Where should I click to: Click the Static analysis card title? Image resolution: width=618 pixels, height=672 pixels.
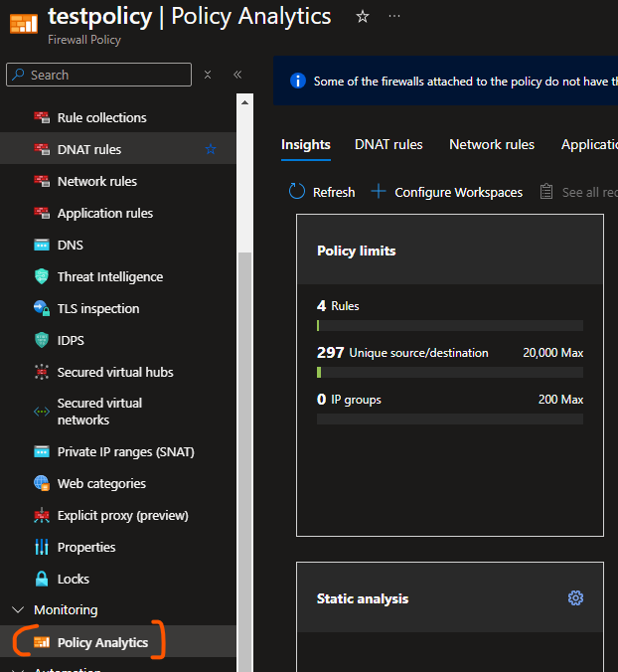click(x=363, y=598)
